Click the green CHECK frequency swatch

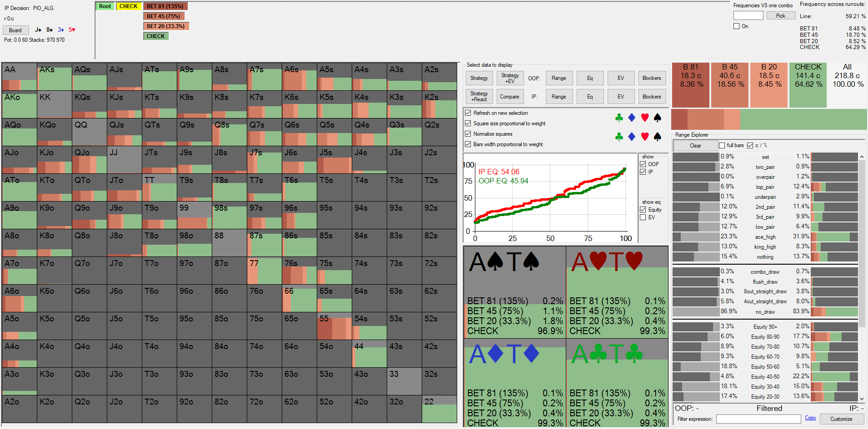point(808,85)
